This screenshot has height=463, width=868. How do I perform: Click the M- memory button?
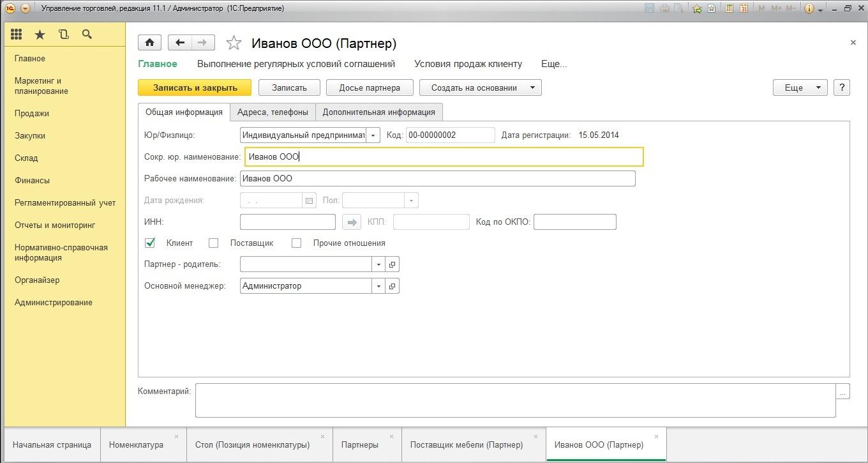point(791,8)
